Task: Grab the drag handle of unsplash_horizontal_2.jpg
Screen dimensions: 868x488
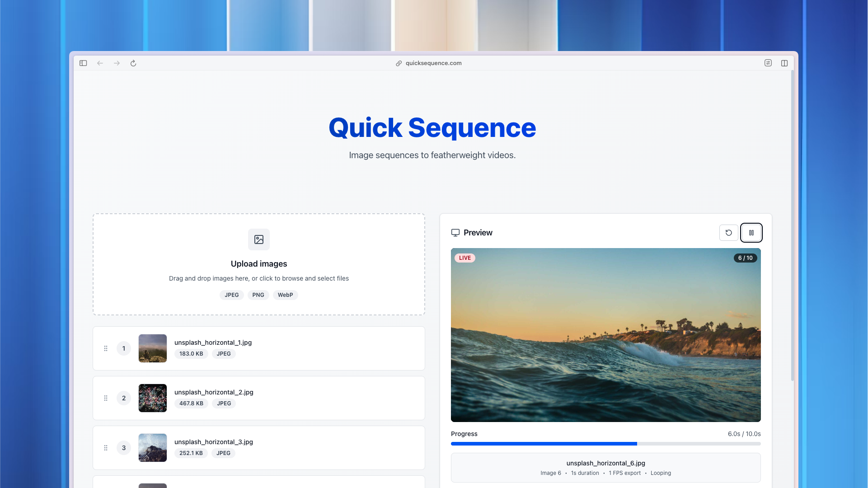Action: click(106, 398)
